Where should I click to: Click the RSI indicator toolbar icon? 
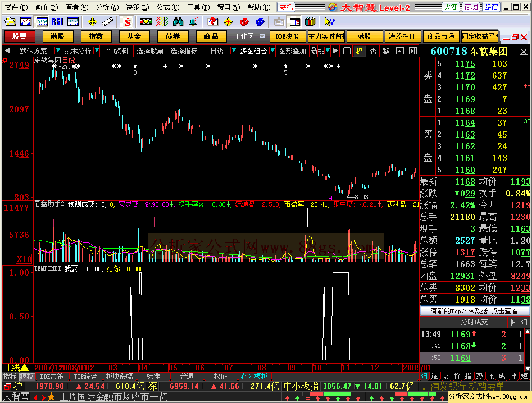[57, 22]
